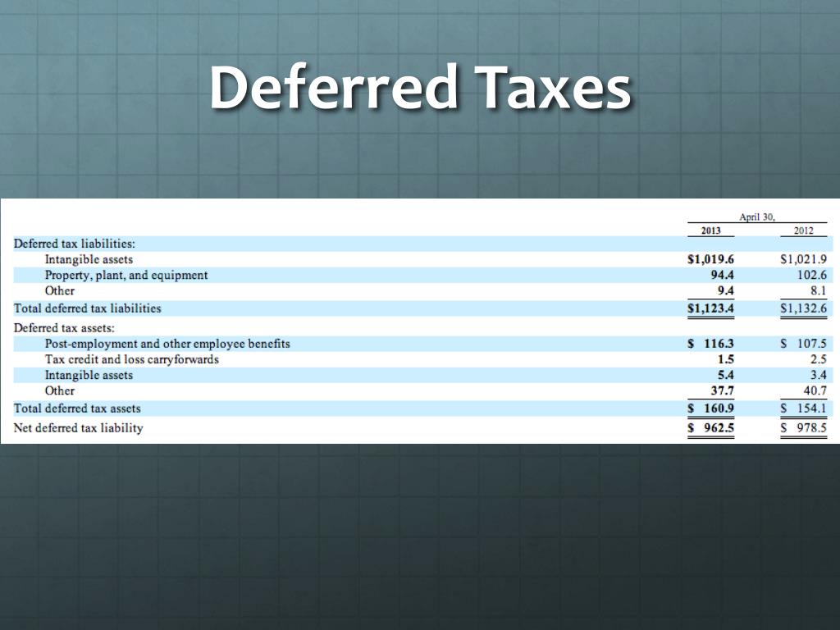Select 'Net deferred tax liability' label
The height and width of the screenshot is (630, 840).
coord(78,428)
